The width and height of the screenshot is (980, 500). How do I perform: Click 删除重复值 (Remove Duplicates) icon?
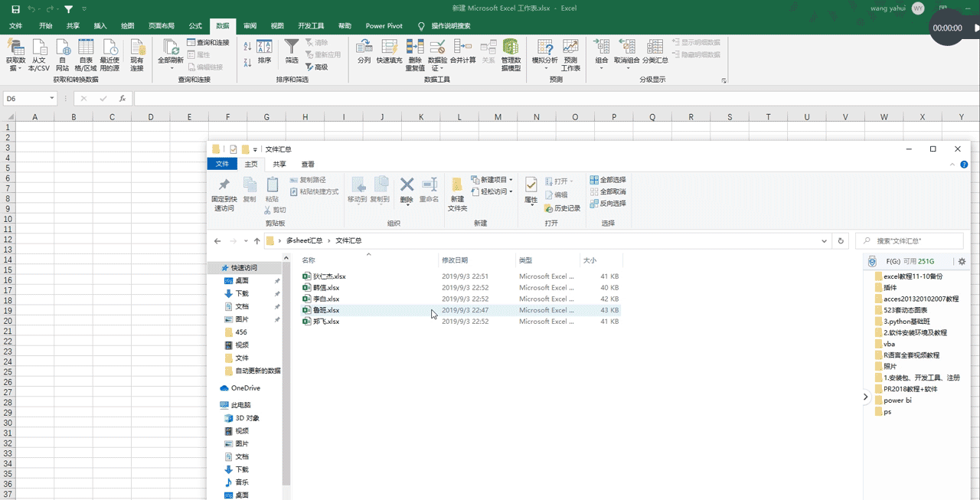tap(415, 55)
